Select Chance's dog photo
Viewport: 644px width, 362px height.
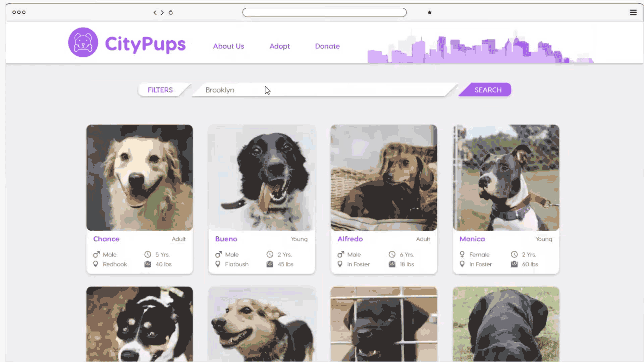pos(140,178)
